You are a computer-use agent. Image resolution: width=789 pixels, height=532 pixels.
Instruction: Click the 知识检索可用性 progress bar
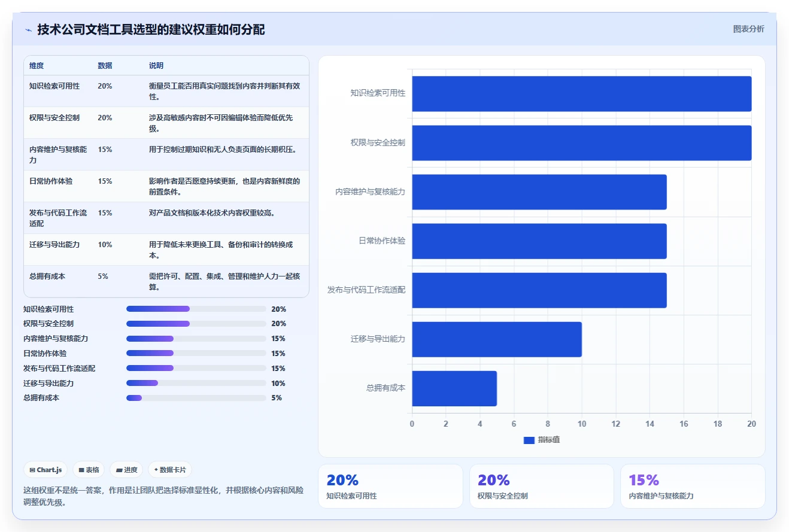pos(196,309)
